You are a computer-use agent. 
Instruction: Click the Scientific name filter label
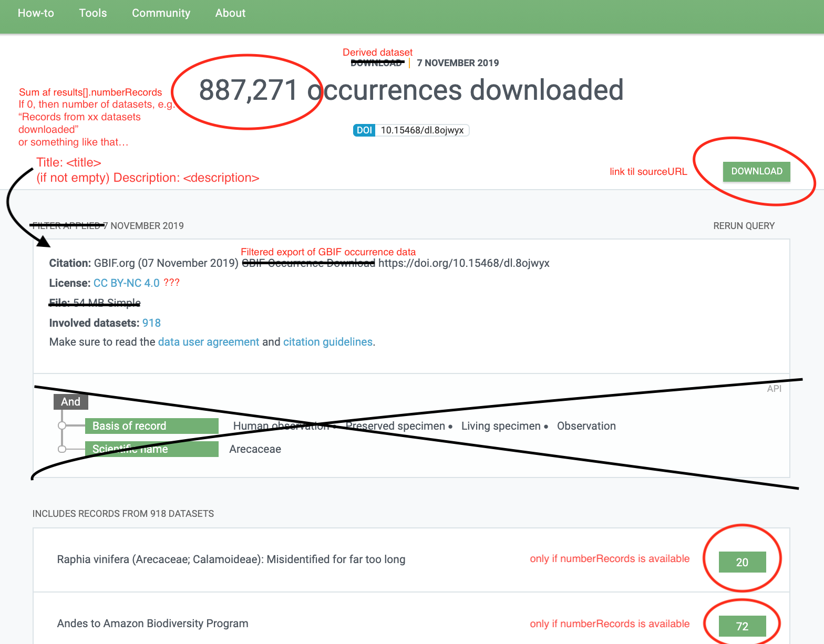(152, 449)
